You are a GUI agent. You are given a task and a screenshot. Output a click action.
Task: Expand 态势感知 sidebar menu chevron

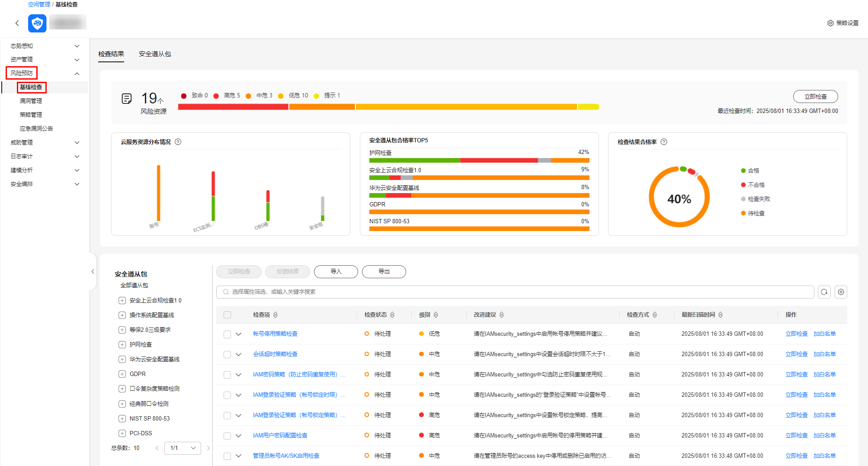tap(77, 46)
